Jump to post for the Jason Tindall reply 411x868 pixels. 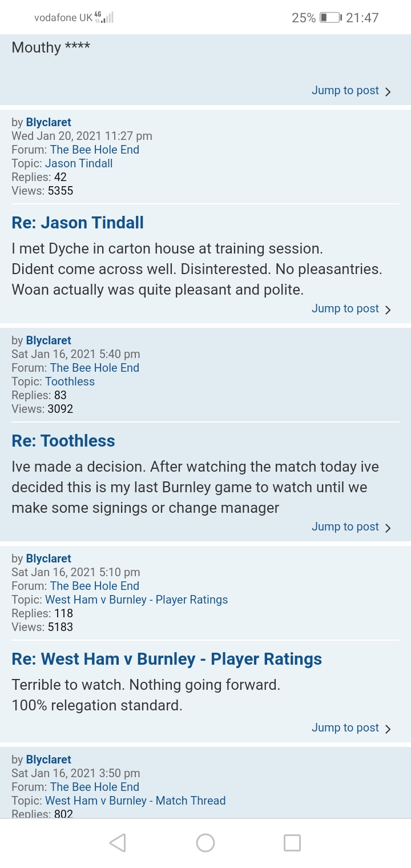(x=345, y=308)
